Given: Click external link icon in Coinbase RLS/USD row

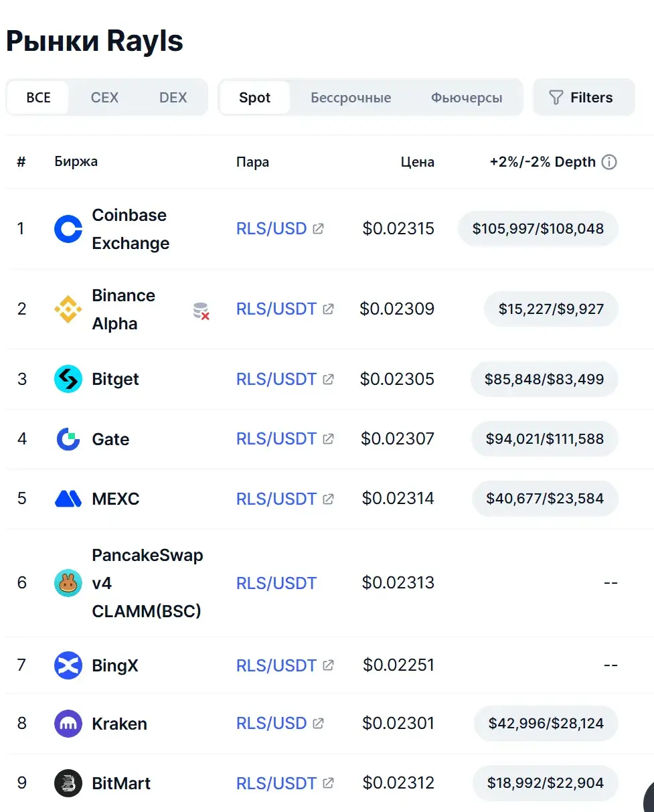Looking at the screenshot, I should pyautogui.click(x=319, y=228).
